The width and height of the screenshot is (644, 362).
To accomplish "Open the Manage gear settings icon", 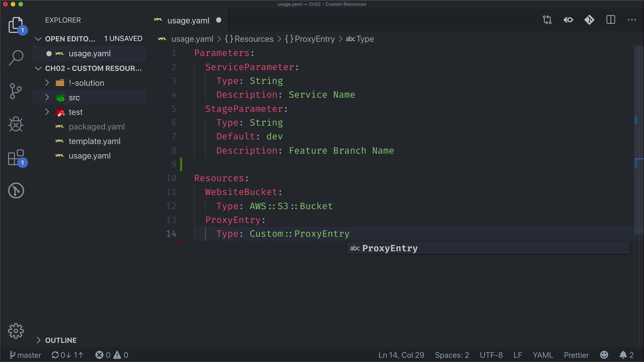I will pos(16,331).
